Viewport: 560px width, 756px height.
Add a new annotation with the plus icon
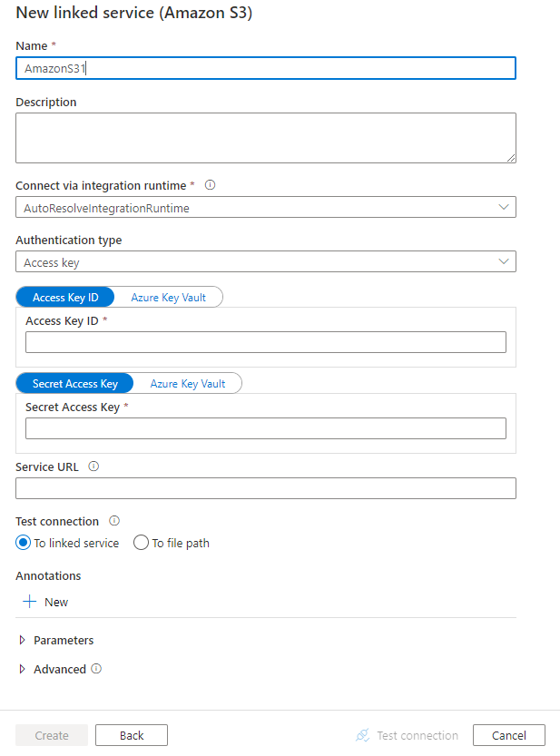[x=29, y=601]
